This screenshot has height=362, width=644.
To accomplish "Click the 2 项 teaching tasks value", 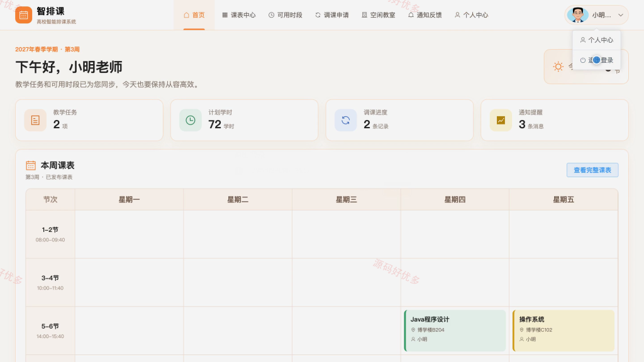I will 60,124.
